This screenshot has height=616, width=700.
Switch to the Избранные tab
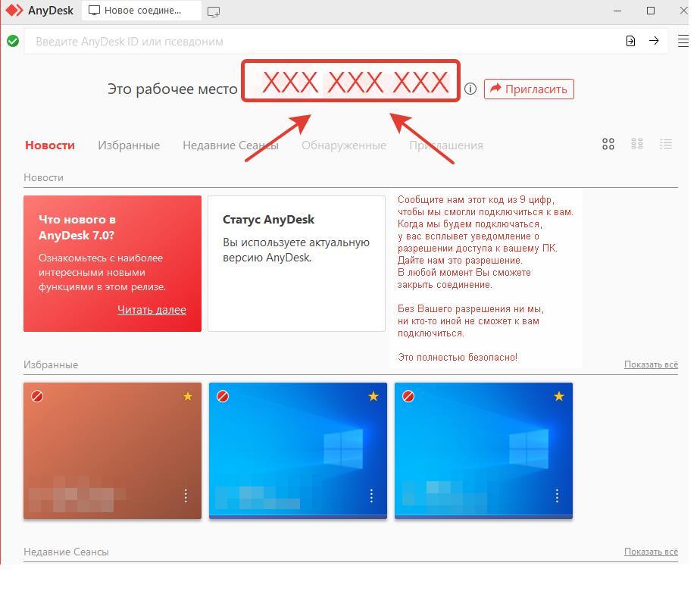click(129, 145)
